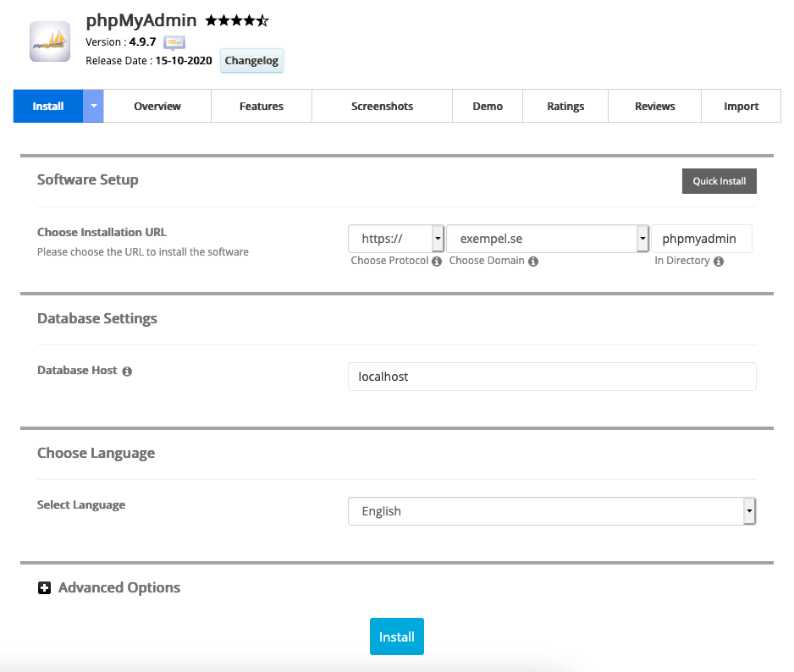Screen dimensions: 794x672
Task: Click the Database Host localhost field
Action: tap(552, 377)
